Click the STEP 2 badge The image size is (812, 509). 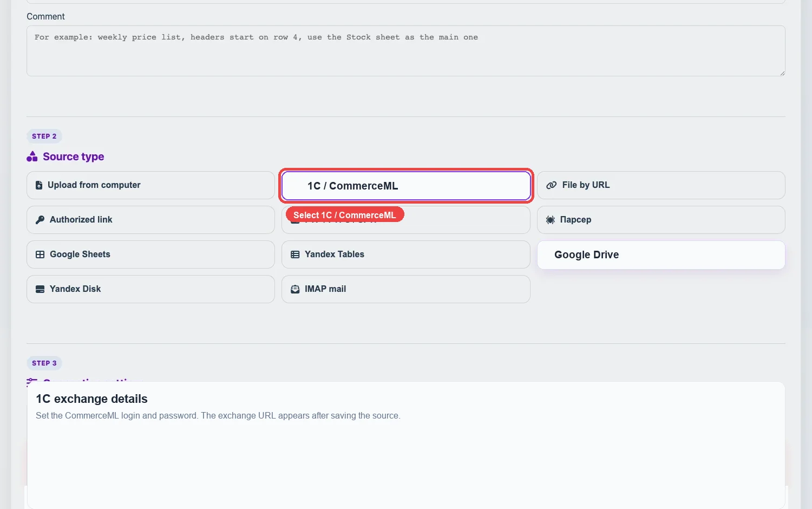(44, 136)
